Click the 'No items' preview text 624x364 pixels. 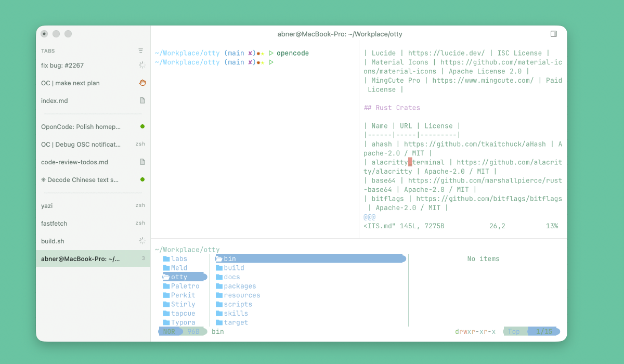(483, 259)
